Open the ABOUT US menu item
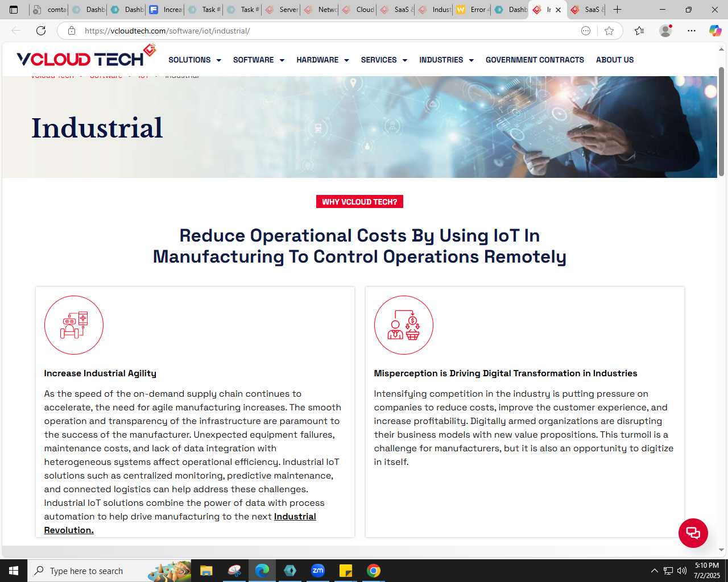The image size is (728, 582). [x=615, y=60]
